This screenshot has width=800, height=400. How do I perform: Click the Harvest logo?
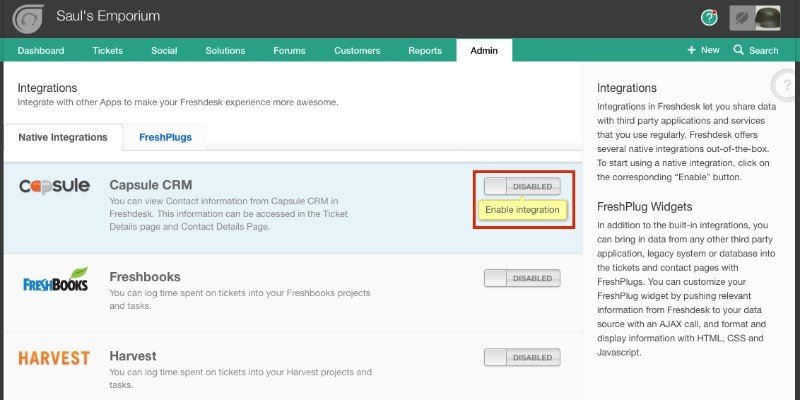(x=54, y=358)
